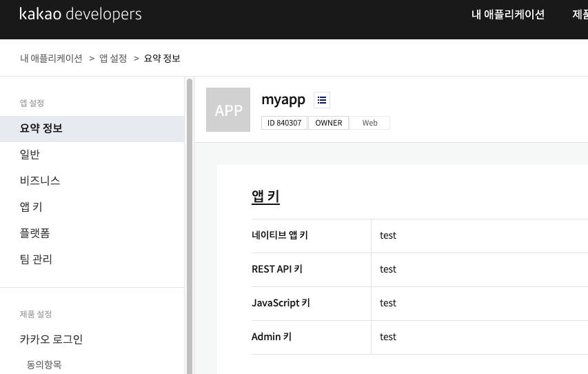Select Admin 키 value test
588x374 pixels.
click(x=388, y=337)
